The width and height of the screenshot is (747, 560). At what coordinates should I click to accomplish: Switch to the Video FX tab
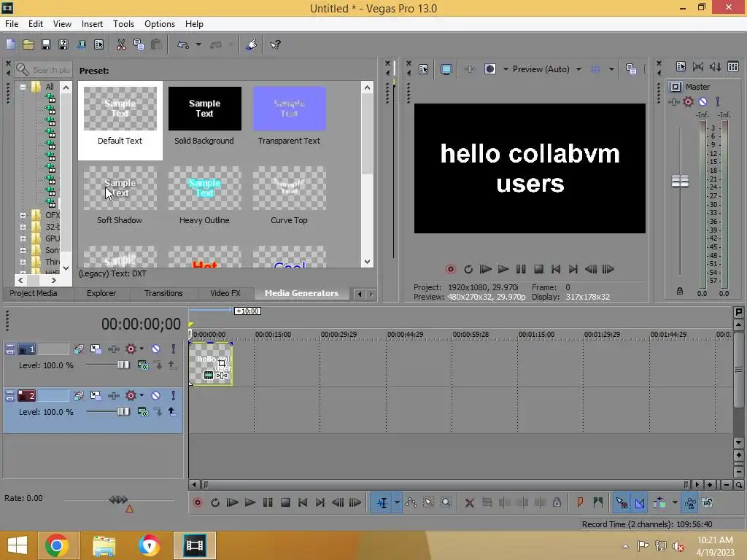pos(225,293)
